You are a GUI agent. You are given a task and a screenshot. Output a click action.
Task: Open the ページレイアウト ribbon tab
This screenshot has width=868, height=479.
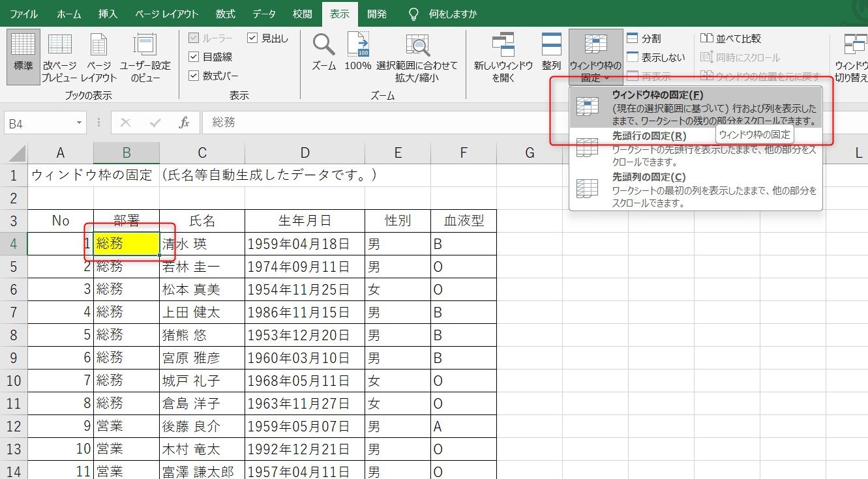(167, 14)
